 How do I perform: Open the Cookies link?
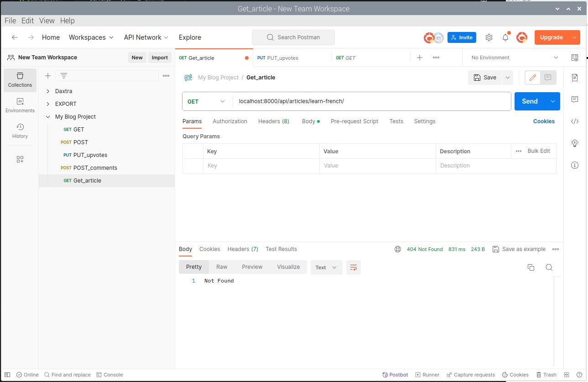544,121
